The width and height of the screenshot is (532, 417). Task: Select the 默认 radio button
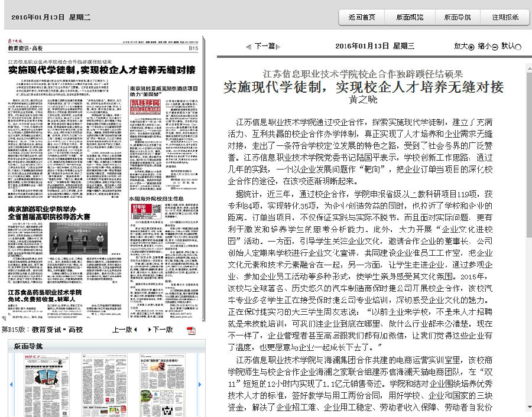pos(518,47)
